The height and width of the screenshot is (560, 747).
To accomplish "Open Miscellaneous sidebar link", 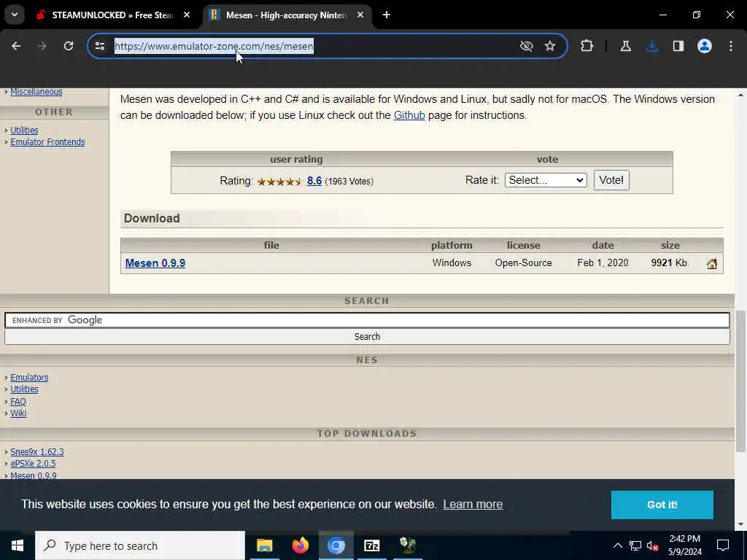I will (36, 92).
